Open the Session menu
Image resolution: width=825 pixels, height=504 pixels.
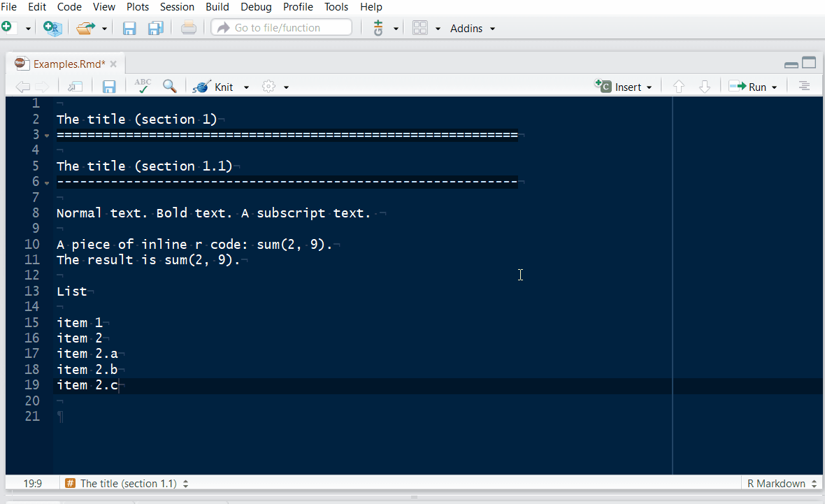coord(177,7)
